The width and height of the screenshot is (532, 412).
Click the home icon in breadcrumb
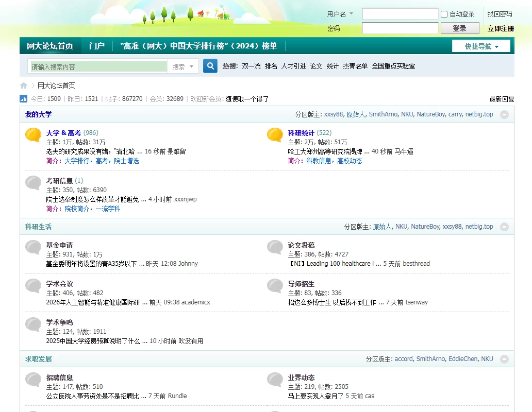pyautogui.click(x=24, y=85)
